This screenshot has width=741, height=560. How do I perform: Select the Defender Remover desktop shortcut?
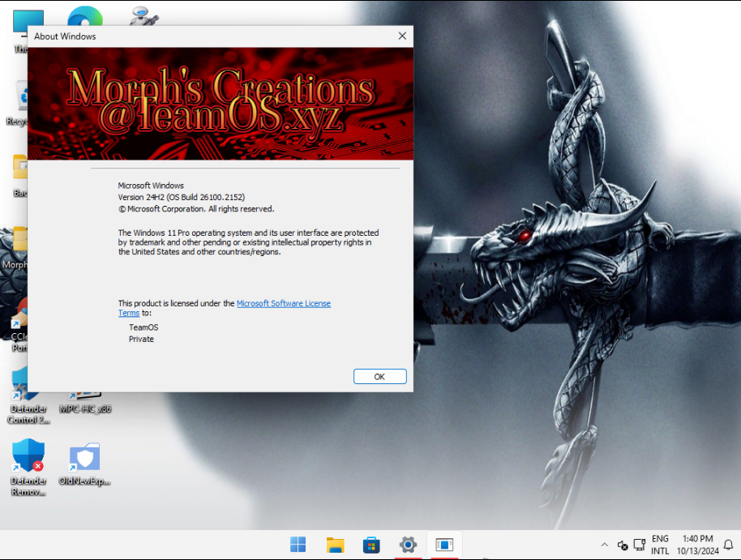point(28,467)
